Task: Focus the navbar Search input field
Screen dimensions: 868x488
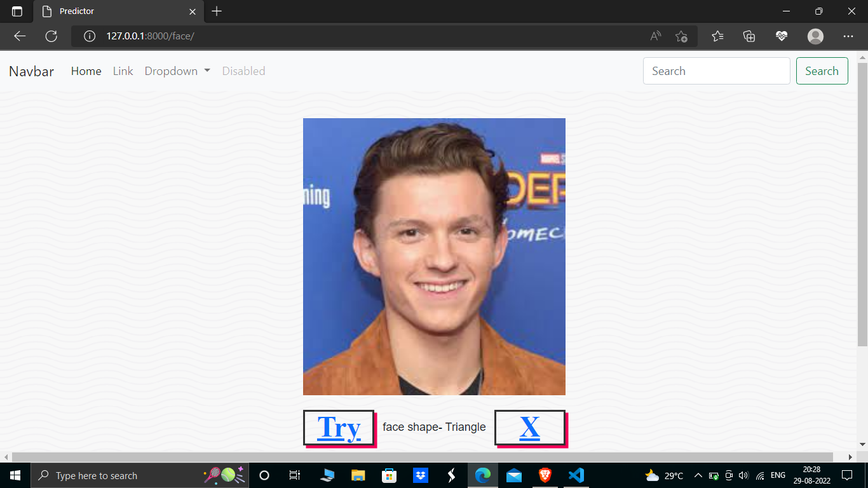Action: 717,71
